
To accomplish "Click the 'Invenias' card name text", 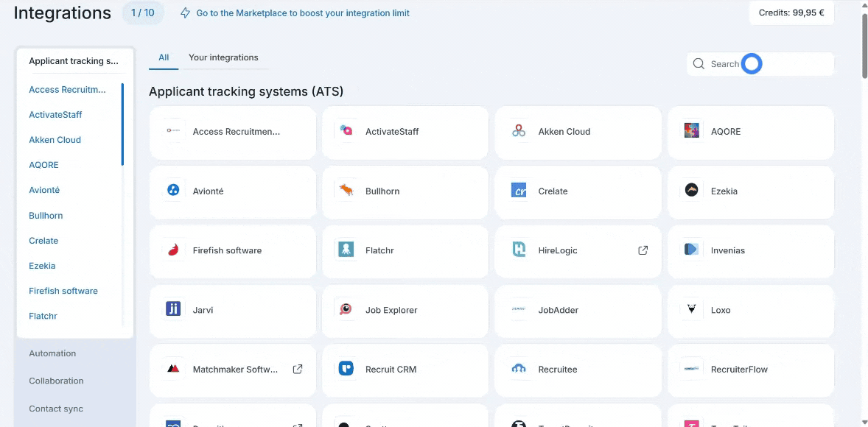I will click(x=728, y=250).
